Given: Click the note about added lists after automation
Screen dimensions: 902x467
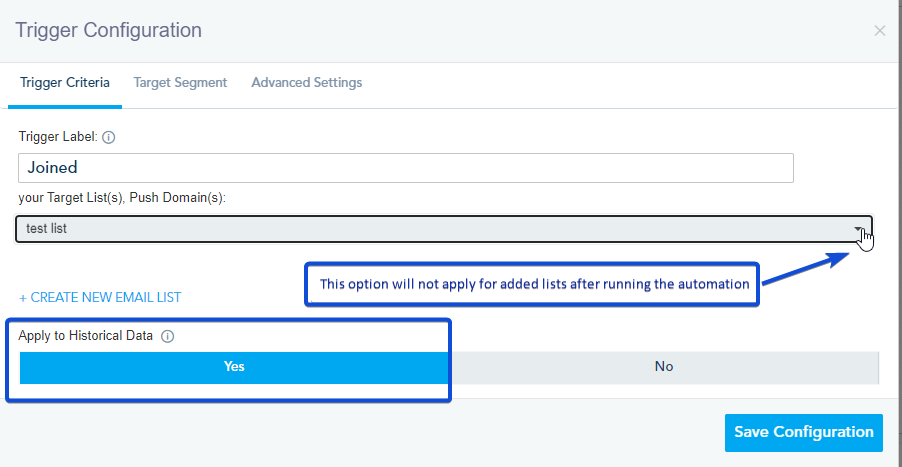Looking at the screenshot, I should (x=534, y=285).
